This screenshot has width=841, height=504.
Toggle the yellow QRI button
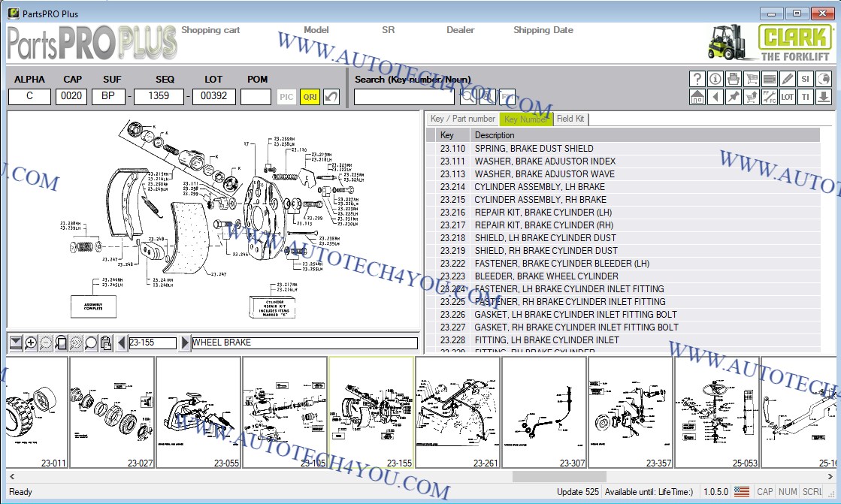pyautogui.click(x=310, y=97)
